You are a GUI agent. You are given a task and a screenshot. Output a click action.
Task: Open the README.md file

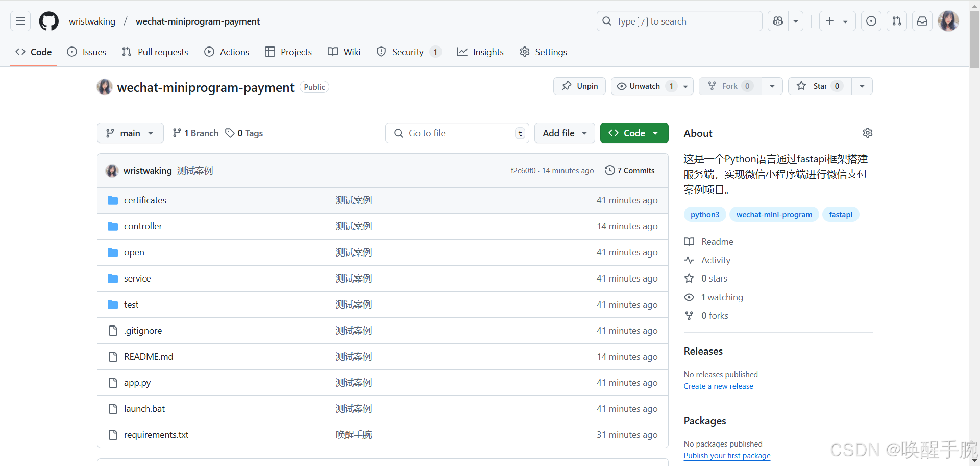[149, 356]
